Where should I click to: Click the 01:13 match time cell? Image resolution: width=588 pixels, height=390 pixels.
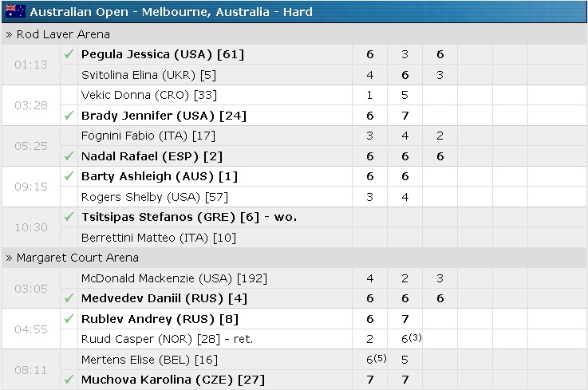point(30,65)
